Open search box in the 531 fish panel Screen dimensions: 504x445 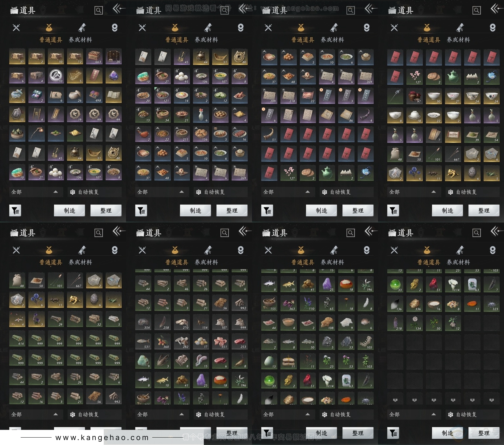[225, 233]
